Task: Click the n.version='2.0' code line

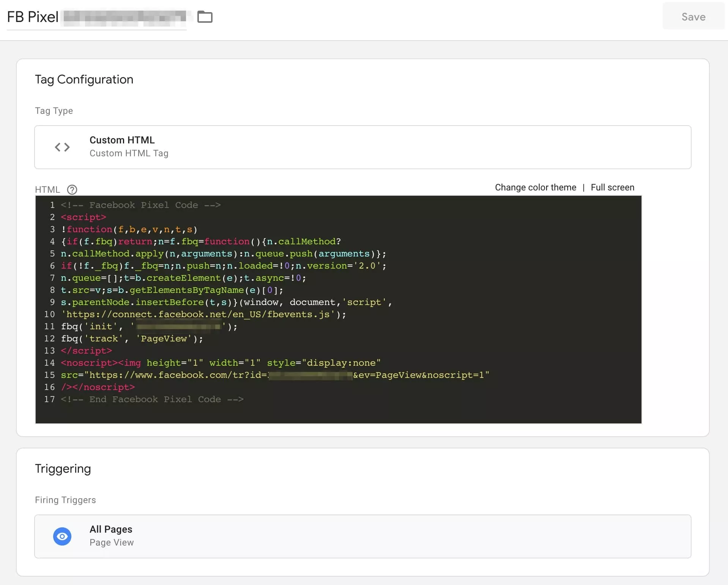Action: [223, 266]
